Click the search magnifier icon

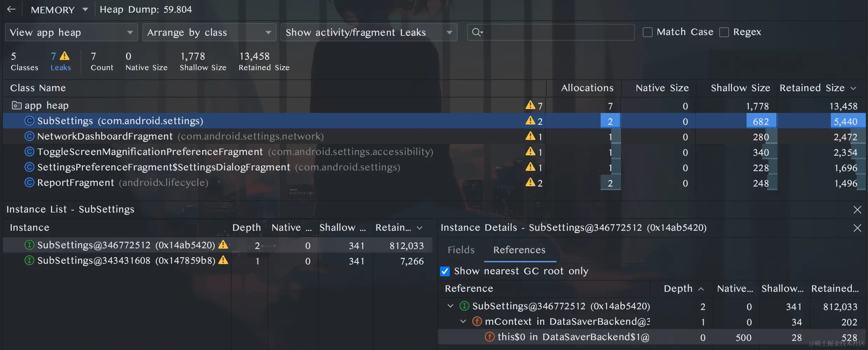click(x=477, y=32)
